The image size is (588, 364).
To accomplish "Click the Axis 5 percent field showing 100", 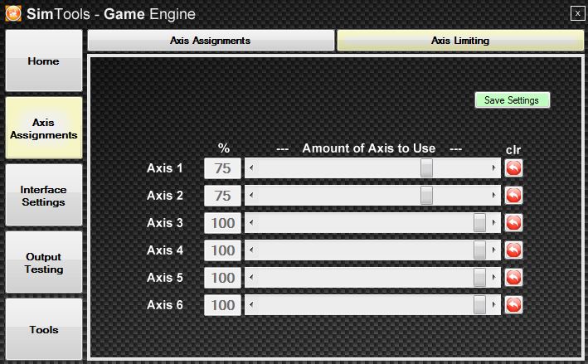I will 223,278.
